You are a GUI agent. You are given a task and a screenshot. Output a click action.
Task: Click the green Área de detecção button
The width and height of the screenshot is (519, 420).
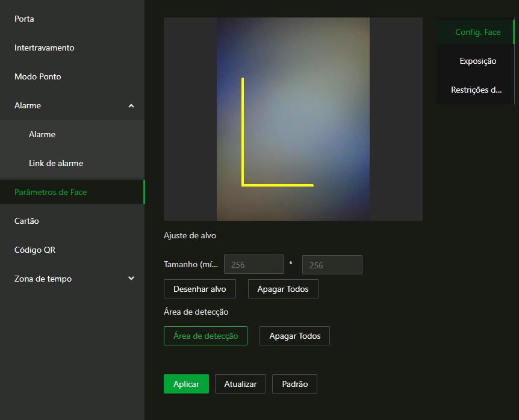click(205, 336)
